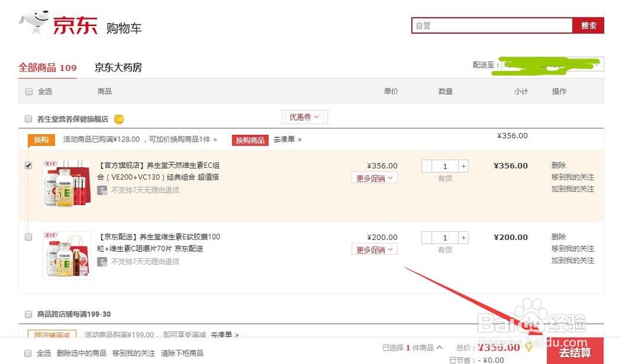Open the 优惠券 coupon dropdown
Image resolution: width=622 pixels, height=364 pixels.
tap(304, 117)
